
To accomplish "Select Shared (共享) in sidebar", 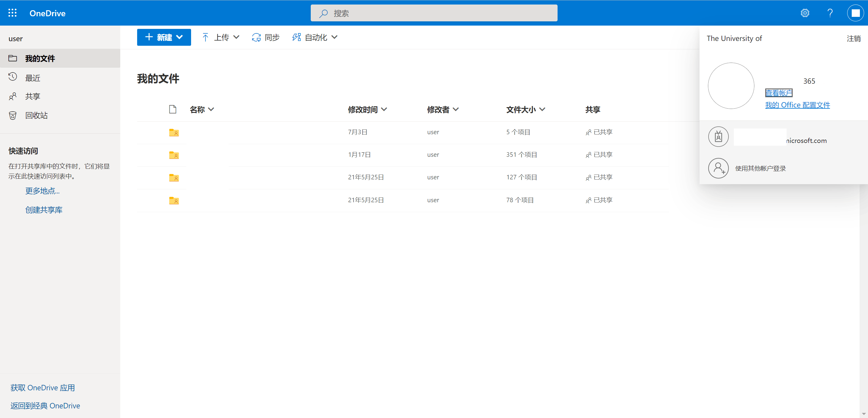I will tap(33, 97).
